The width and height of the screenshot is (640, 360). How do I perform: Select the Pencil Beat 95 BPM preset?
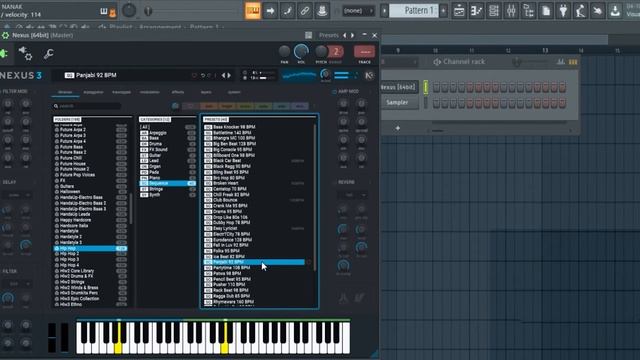coord(254,279)
